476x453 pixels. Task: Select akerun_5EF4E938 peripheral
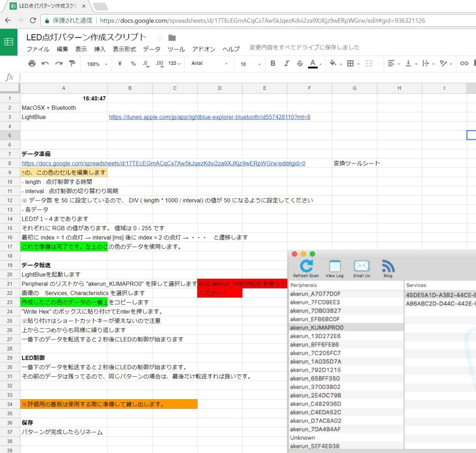346,446
